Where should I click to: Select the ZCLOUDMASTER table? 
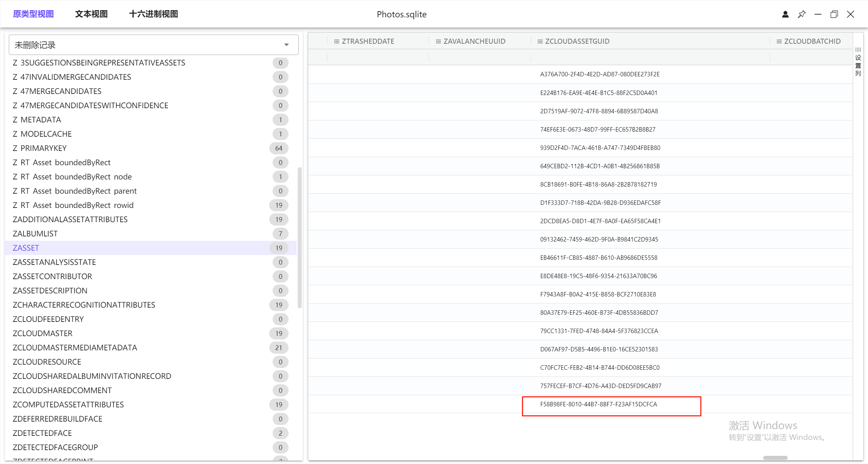click(x=43, y=333)
